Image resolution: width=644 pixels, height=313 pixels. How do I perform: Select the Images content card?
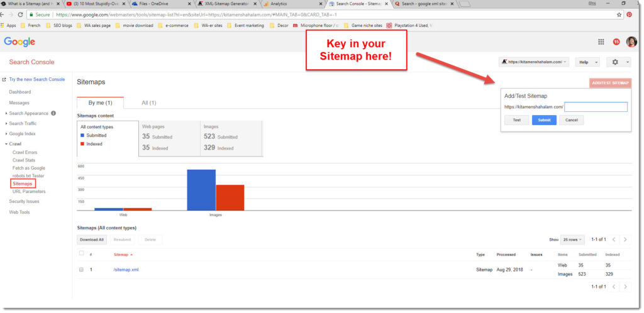click(x=231, y=139)
